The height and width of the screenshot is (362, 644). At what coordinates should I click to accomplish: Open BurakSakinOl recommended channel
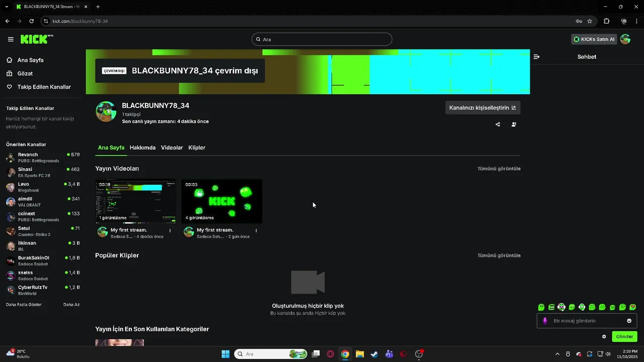43,260
